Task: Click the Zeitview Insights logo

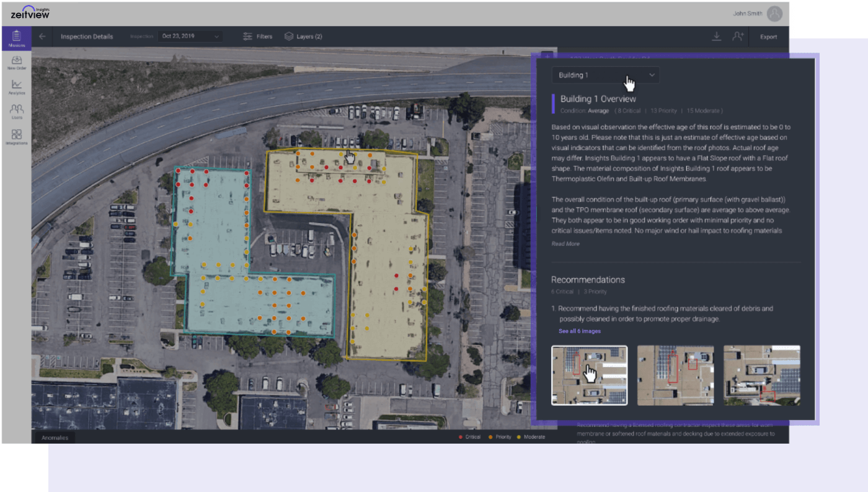Action: coord(30,12)
